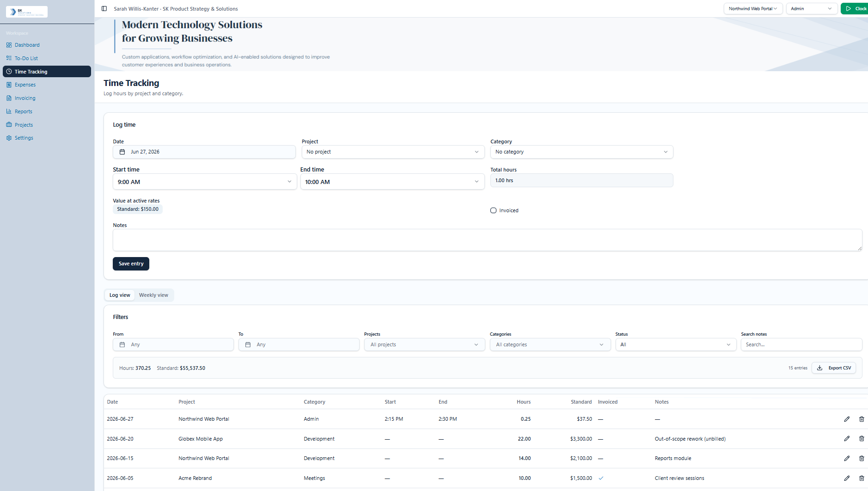868x491 pixels.
Task: Select the Log view tab
Action: pyautogui.click(x=120, y=295)
